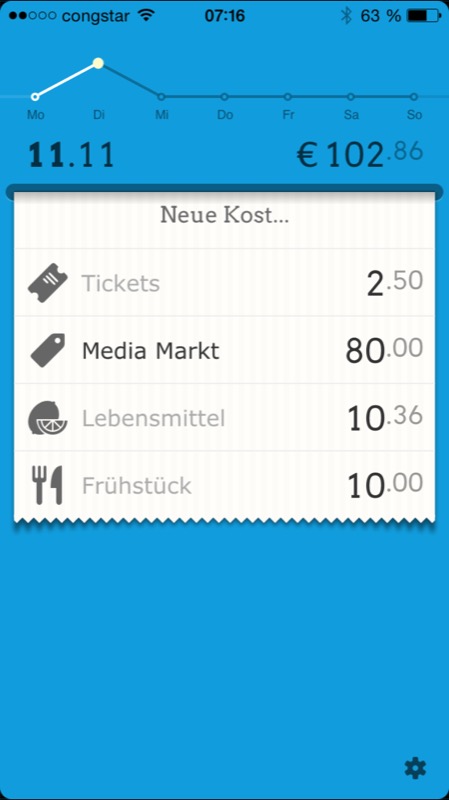The image size is (449, 800).
Task: Select the Sa day marker on graph
Action: pyautogui.click(x=351, y=96)
